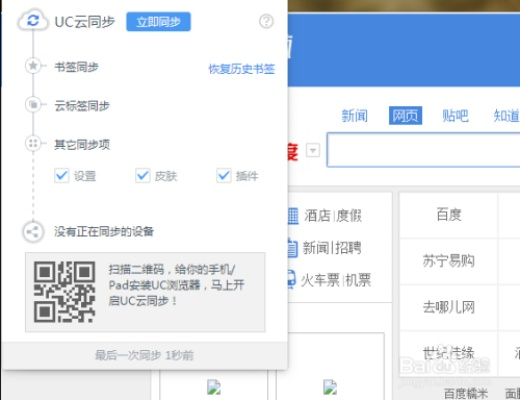Click the cloud tab sync icon
520x400 pixels.
pos(33,105)
